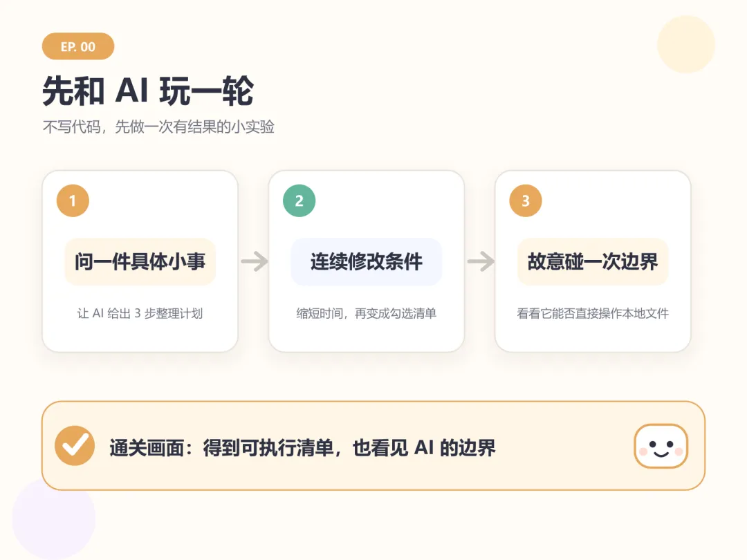Click the green number 2 circle badge
Viewport: 747px width, 560px height.
pos(299,200)
